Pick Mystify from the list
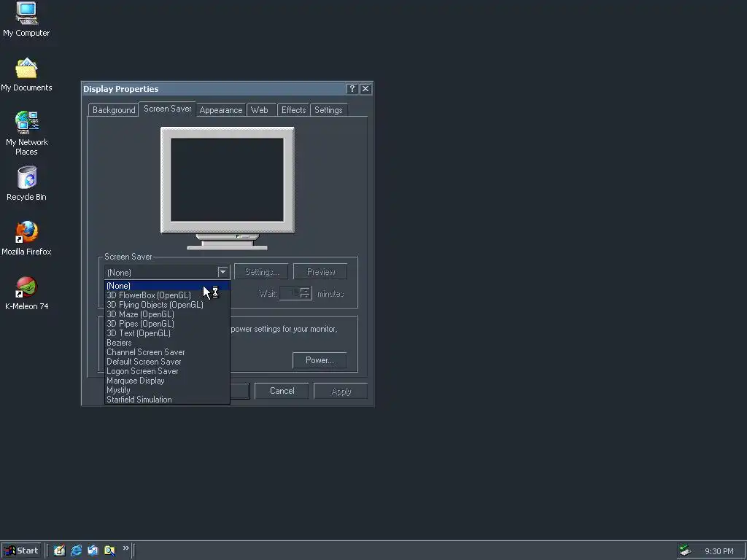Viewport: 747px width, 560px height. coord(167,390)
